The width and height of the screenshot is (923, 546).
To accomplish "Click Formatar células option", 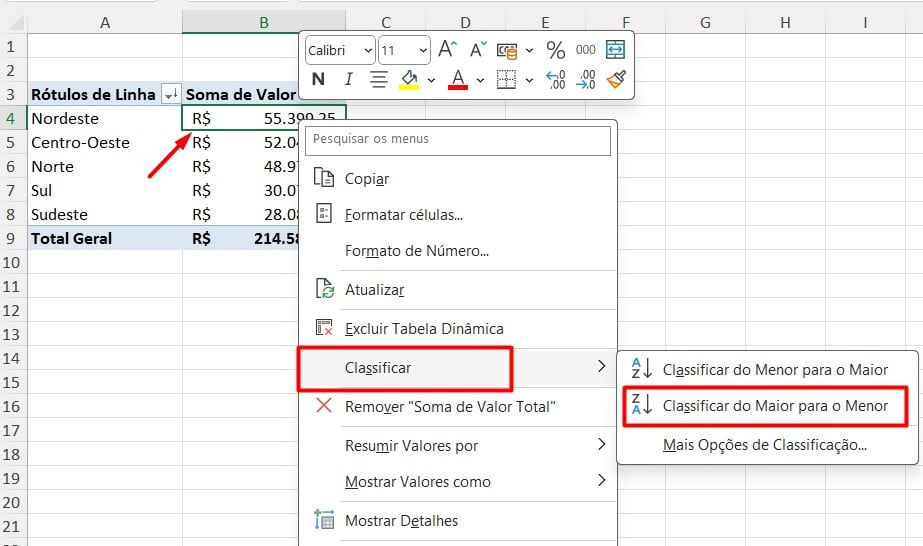I will tap(403, 215).
